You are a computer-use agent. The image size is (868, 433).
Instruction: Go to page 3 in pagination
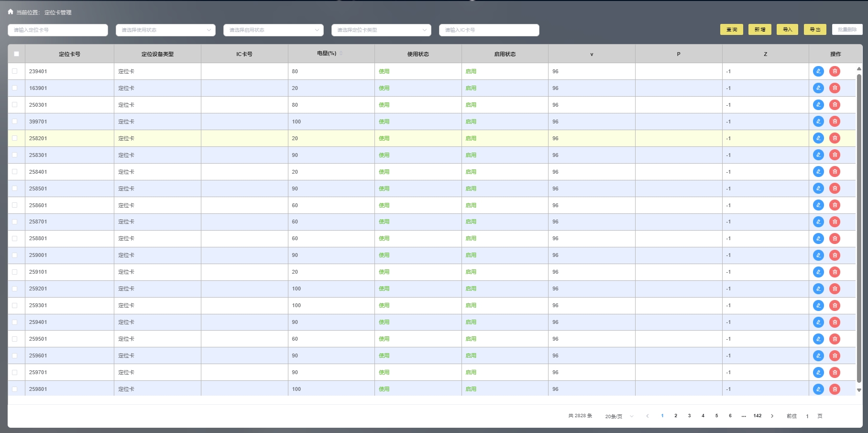coord(689,416)
